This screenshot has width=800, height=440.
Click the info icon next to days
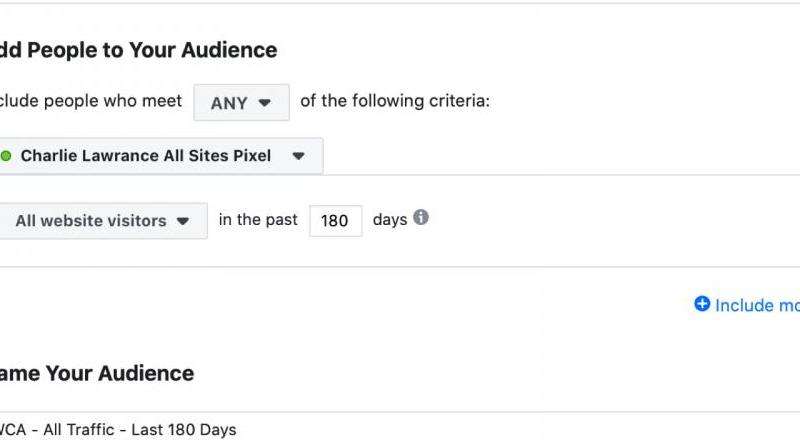pos(421,218)
